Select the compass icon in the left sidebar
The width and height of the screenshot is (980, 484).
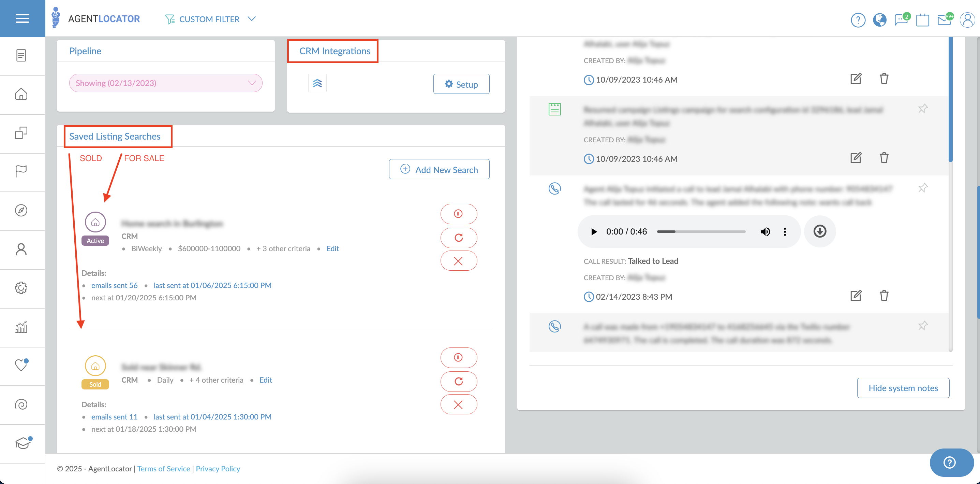tap(21, 211)
